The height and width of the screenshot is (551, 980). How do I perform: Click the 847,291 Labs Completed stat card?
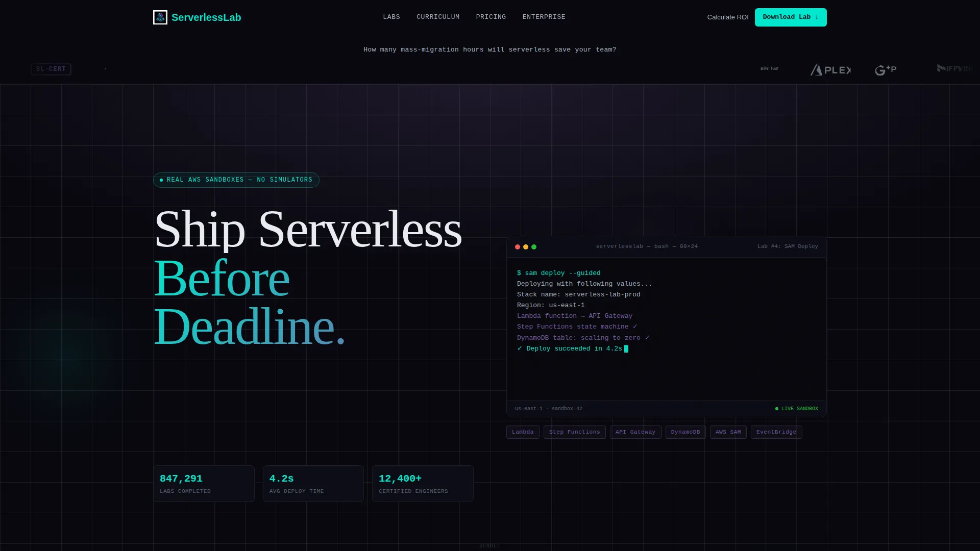pyautogui.click(x=204, y=484)
